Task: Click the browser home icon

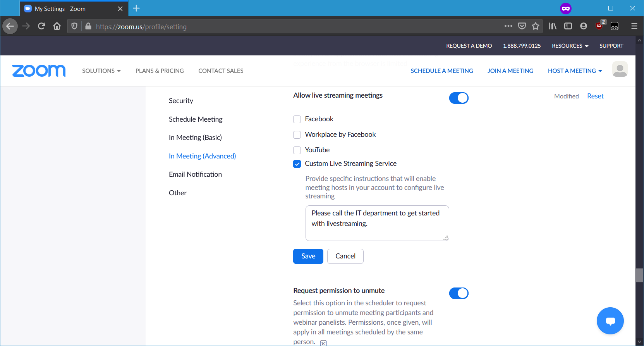Action: (x=57, y=26)
